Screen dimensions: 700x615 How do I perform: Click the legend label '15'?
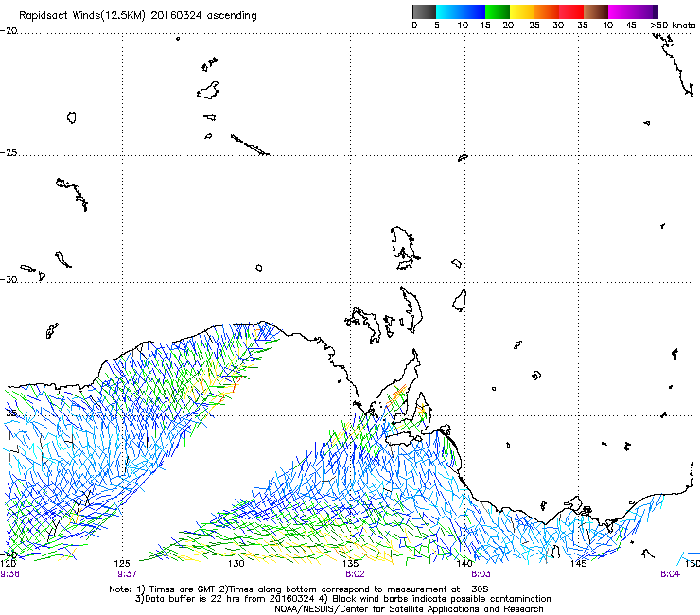[x=485, y=26]
